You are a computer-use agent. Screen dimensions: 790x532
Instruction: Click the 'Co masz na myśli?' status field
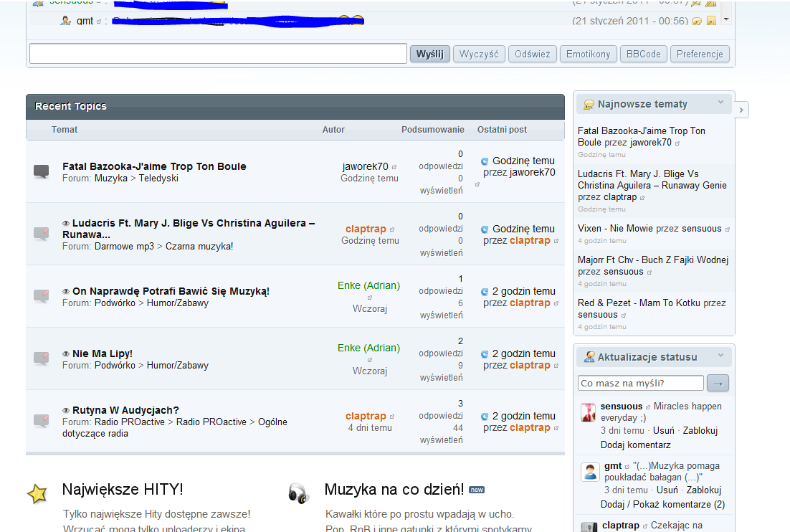click(640, 384)
